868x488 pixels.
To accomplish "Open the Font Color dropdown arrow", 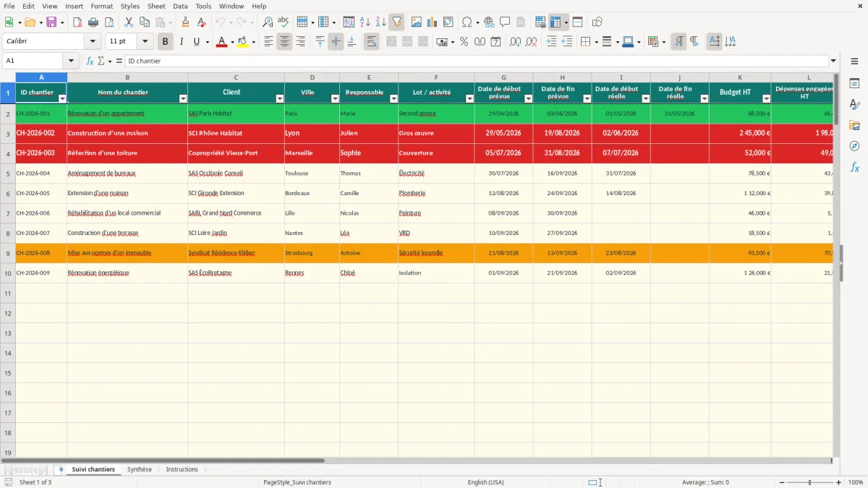I will click(232, 42).
